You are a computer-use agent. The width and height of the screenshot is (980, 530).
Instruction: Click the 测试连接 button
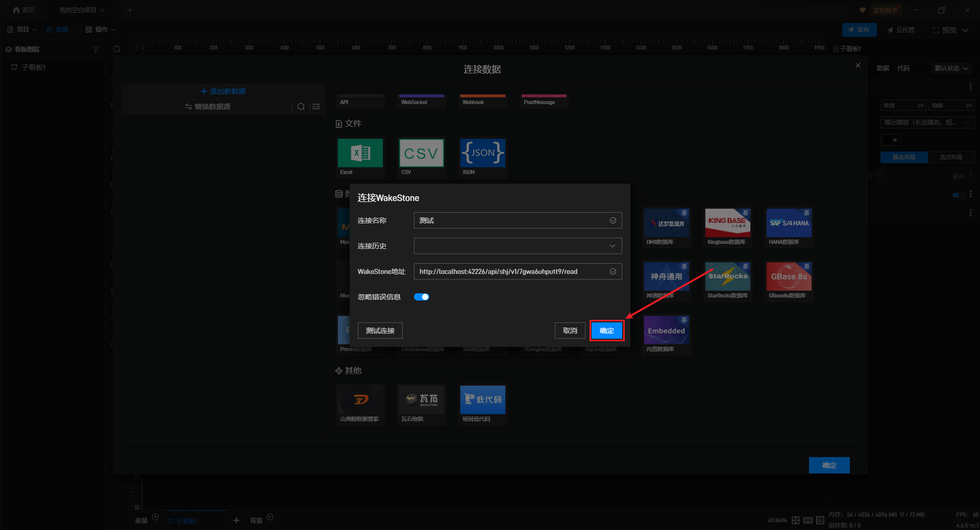coord(380,331)
